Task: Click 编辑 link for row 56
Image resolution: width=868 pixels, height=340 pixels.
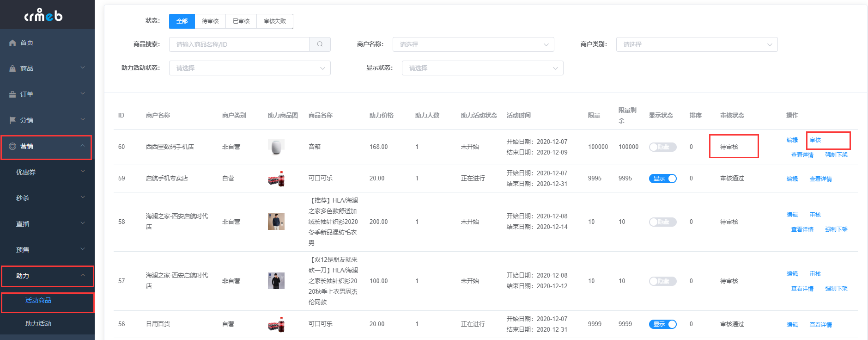Action: 792,325
